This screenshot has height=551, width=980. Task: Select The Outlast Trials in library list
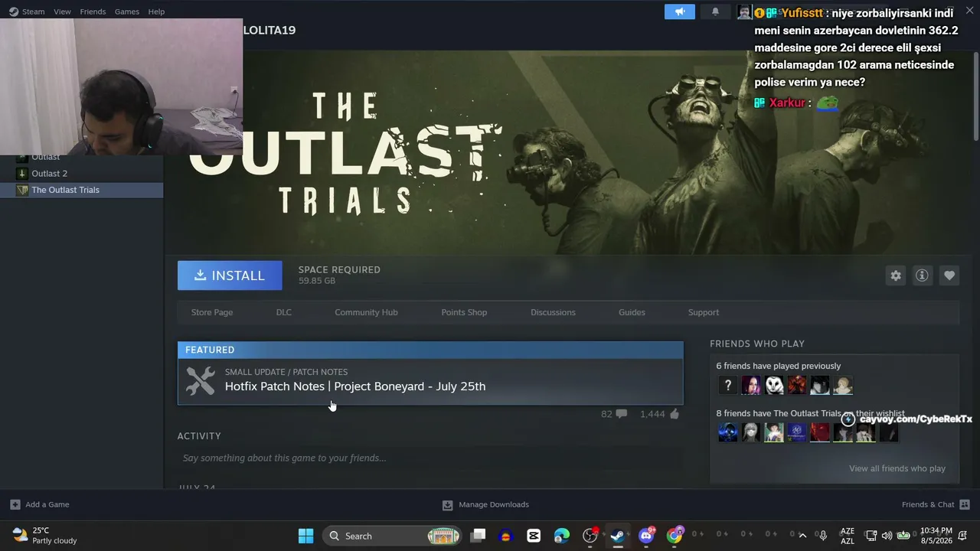pos(81,190)
